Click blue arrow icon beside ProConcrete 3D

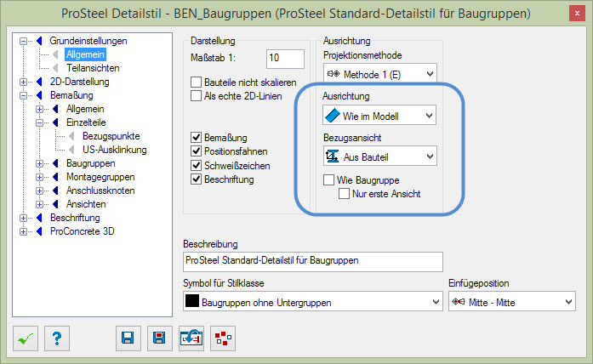coord(39,231)
